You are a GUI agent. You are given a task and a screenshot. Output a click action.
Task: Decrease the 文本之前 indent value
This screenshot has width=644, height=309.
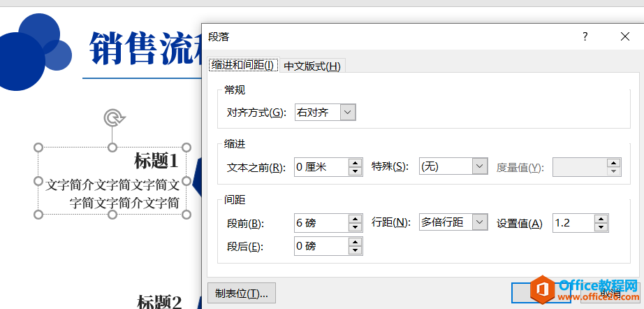[x=356, y=171]
